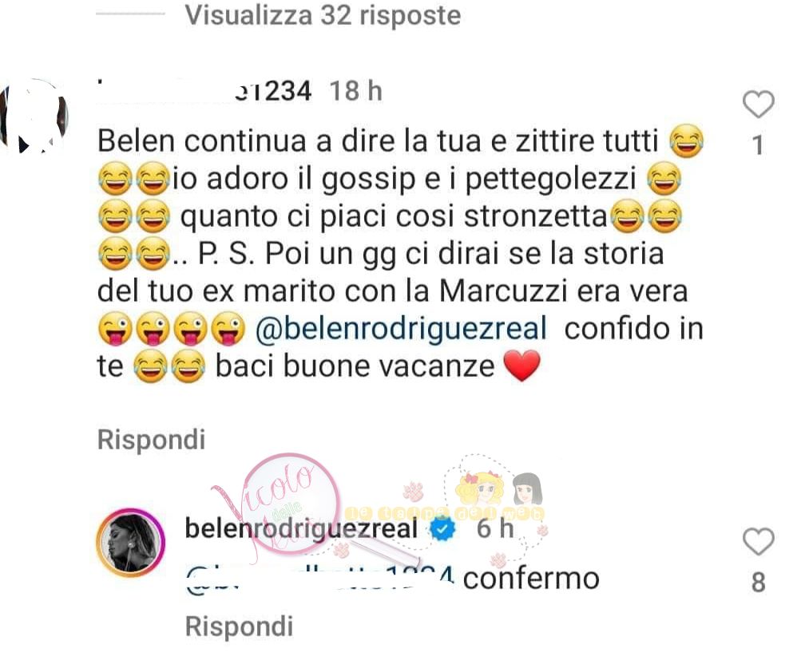Image resolution: width=809 pixels, height=672 pixels.
Task: View likes count '1' on the first comment
Action: pyautogui.click(x=758, y=145)
